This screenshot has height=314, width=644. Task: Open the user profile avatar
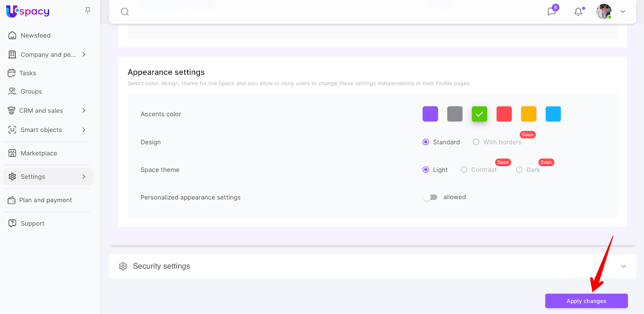(604, 12)
